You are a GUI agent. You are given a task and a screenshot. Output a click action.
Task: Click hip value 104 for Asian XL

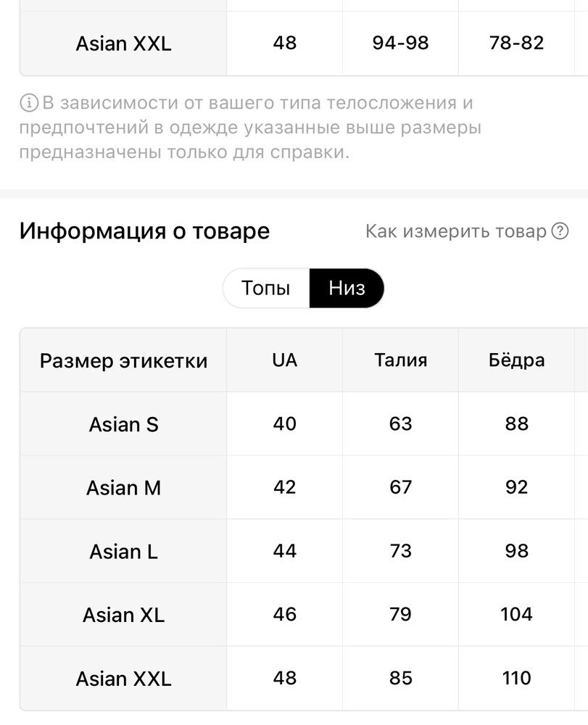(x=516, y=615)
